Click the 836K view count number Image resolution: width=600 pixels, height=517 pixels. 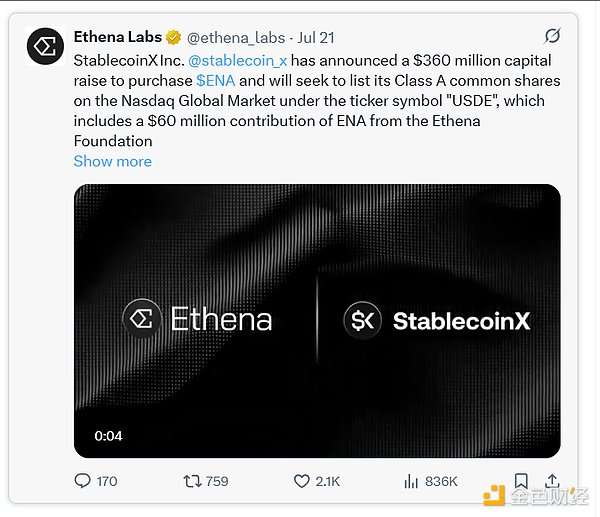click(440, 481)
